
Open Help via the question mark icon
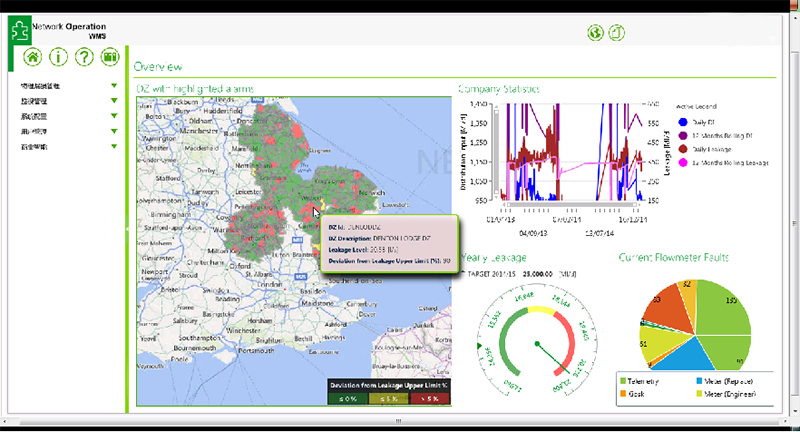pyautogui.click(x=84, y=56)
